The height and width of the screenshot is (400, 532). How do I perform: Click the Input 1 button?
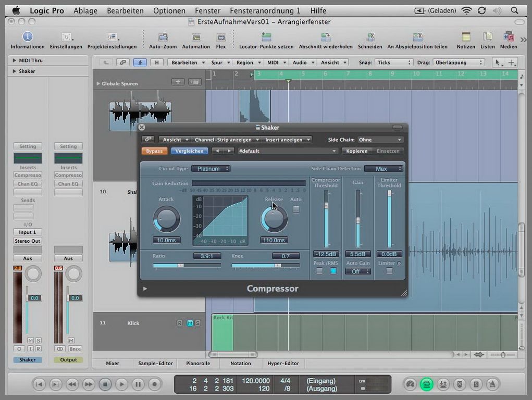(28, 232)
